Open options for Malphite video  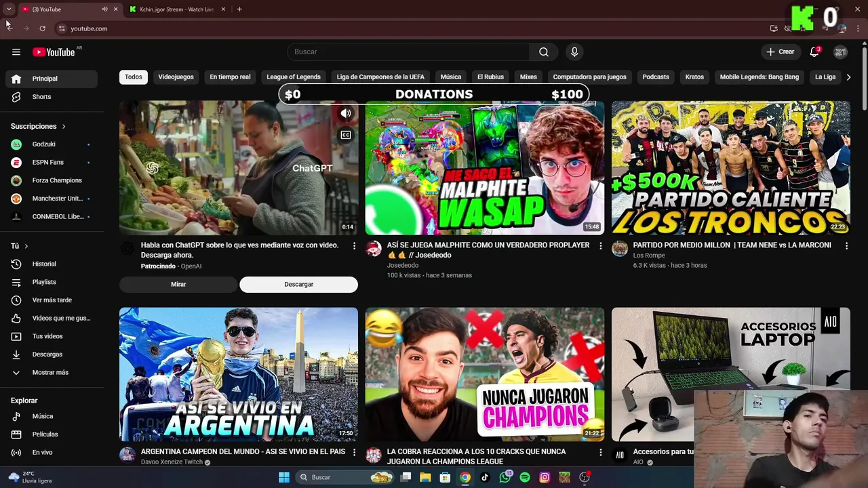(x=600, y=245)
